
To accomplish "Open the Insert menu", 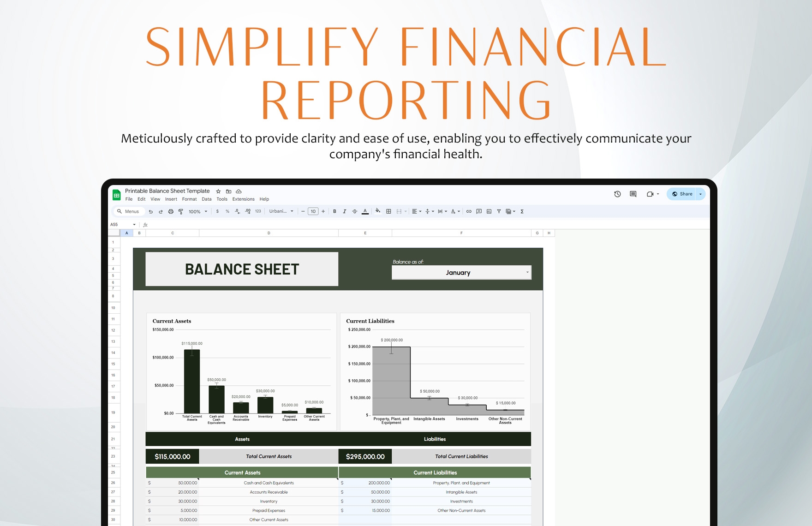I will tap(171, 199).
